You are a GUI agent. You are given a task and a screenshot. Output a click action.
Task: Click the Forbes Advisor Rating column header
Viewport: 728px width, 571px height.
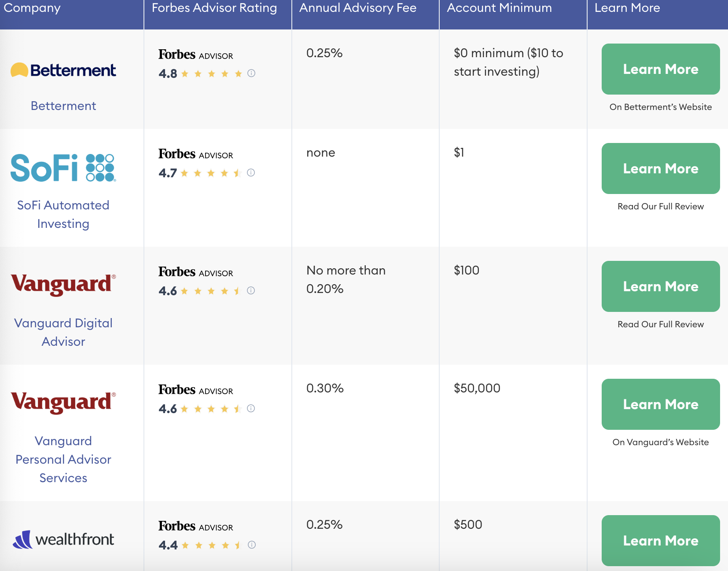coord(214,8)
